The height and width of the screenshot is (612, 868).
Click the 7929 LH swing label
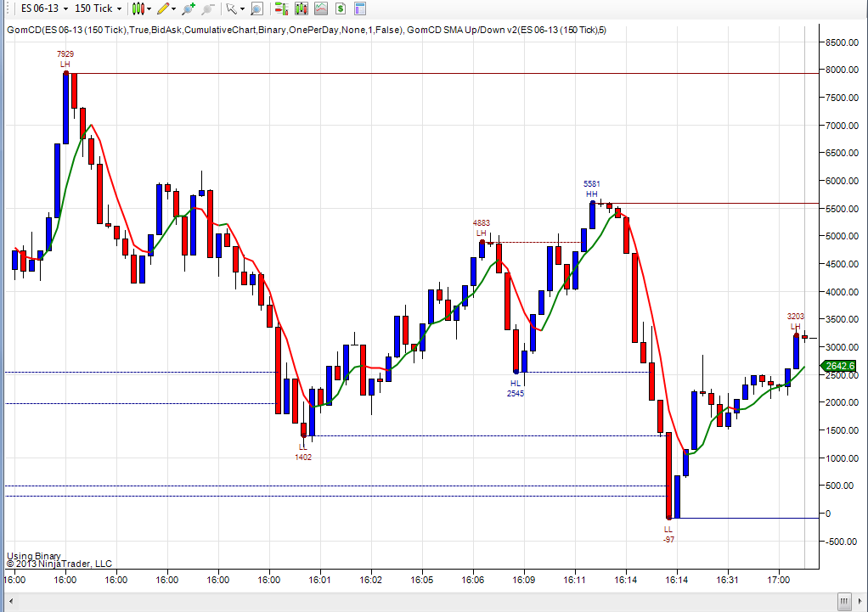pyautogui.click(x=65, y=59)
